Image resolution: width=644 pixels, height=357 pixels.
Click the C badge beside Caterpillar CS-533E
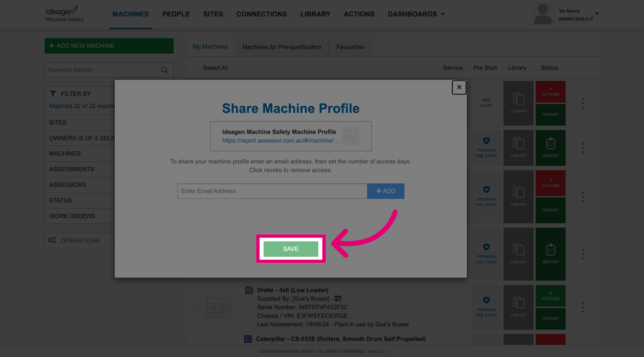[248, 339]
